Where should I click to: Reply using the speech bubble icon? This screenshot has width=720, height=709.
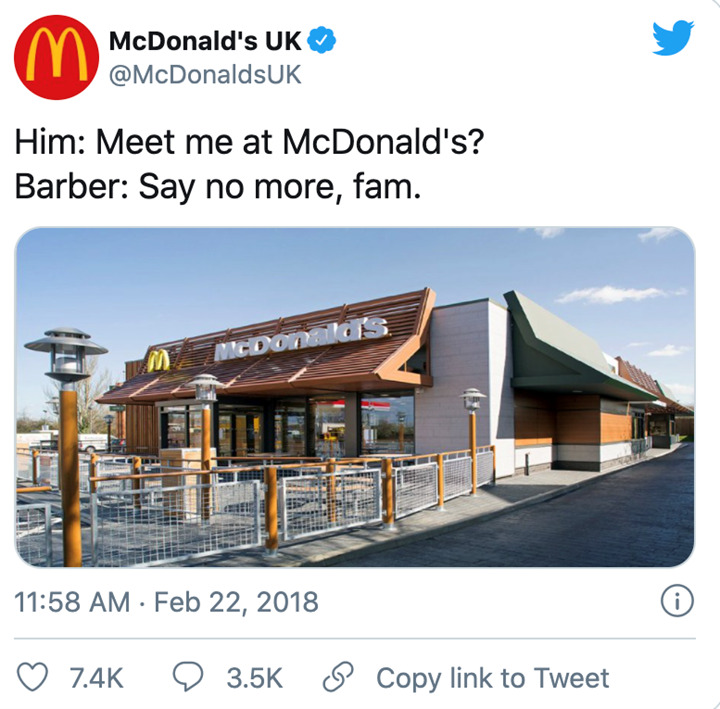point(188,677)
